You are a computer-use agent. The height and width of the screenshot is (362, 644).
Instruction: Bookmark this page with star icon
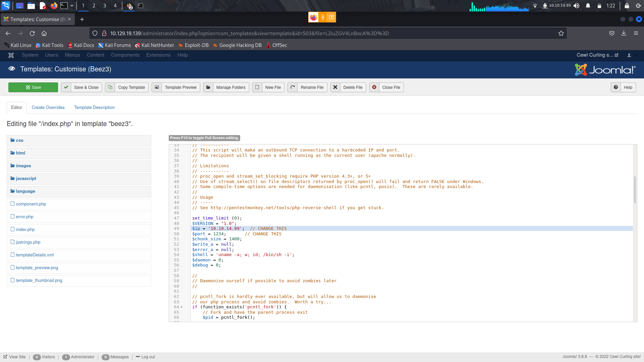(561, 34)
